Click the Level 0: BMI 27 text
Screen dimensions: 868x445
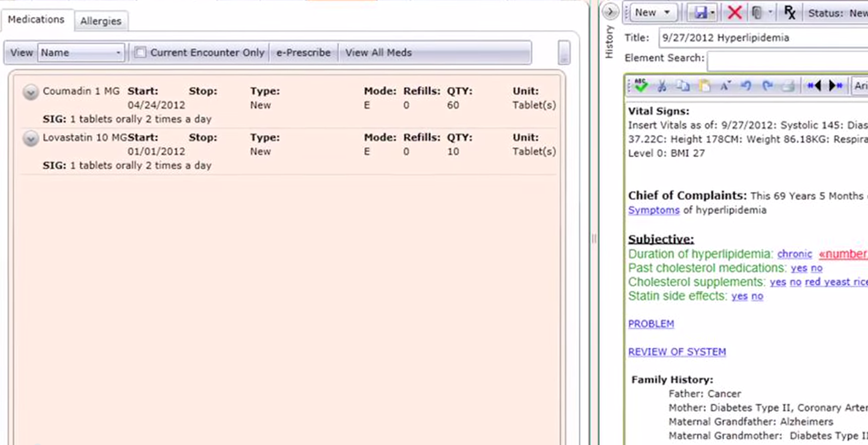pyautogui.click(x=666, y=153)
